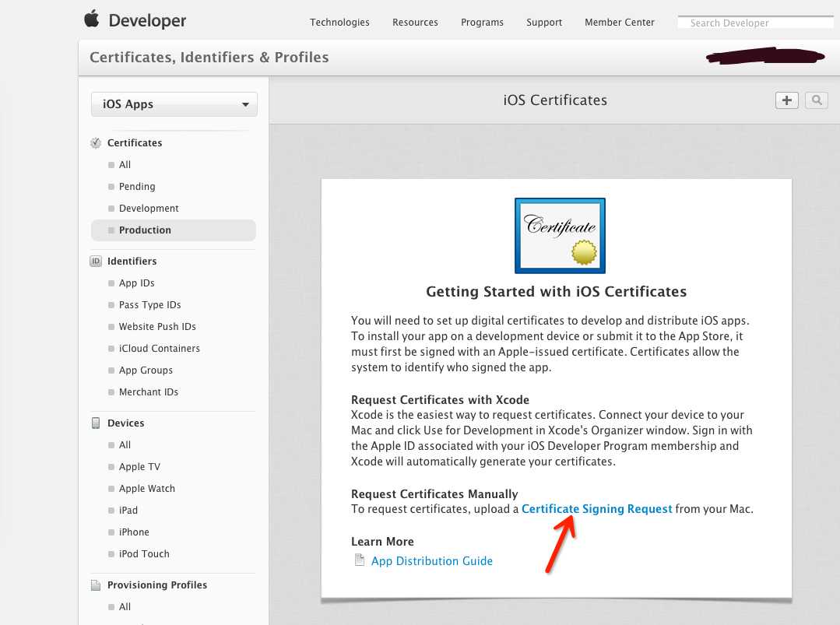Image resolution: width=840 pixels, height=625 pixels.
Task: Select All under Certificates
Action: [x=125, y=165]
